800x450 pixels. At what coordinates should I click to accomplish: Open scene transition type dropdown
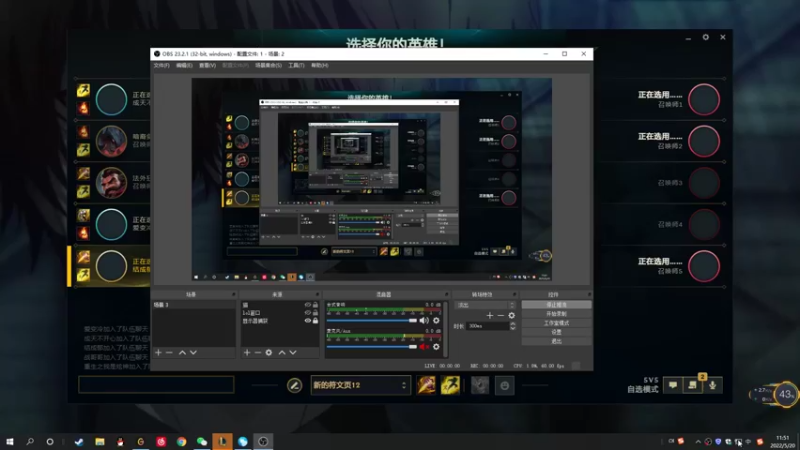click(x=485, y=305)
